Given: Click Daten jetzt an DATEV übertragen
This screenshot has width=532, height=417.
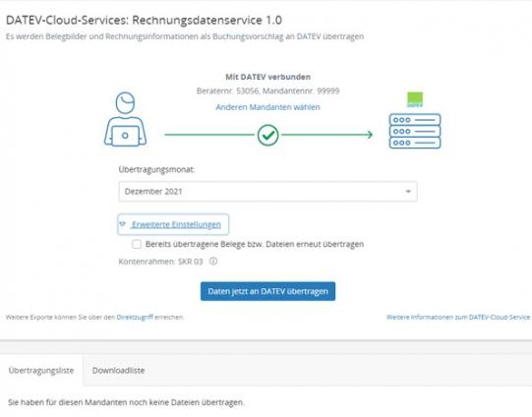Looking at the screenshot, I should coord(267,291).
